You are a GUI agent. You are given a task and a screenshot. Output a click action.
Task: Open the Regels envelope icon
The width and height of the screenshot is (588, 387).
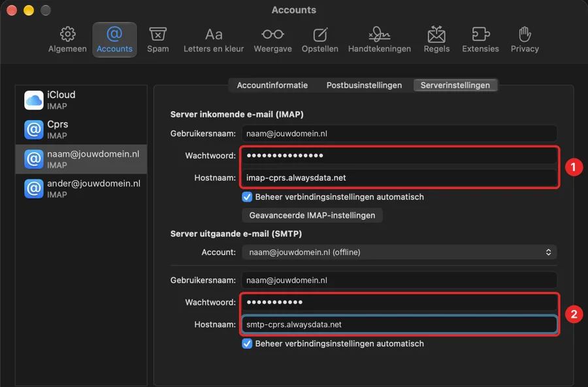pyautogui.click(x=436, y=34)
